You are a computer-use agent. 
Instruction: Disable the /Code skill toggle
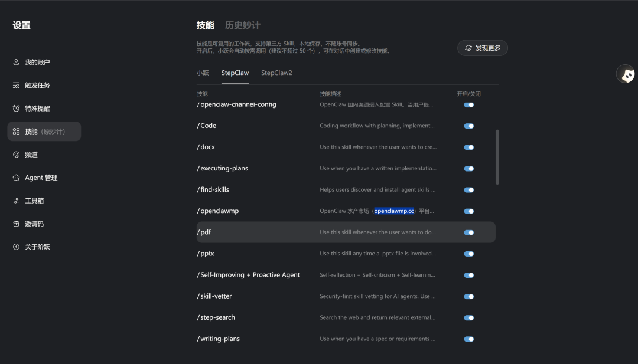coord(469,126)
